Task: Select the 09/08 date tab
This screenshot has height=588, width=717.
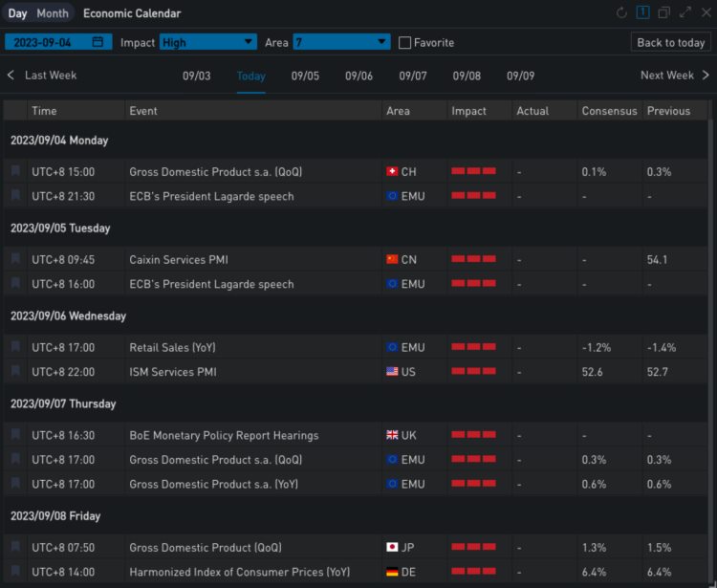Action: pyautogui.click(x=467, y=76)
